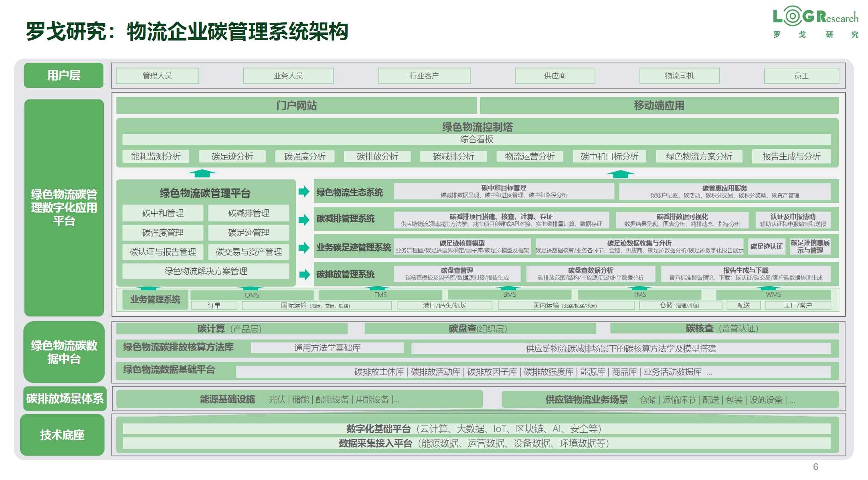The height and width of the screenshot is (480, 868).
Task: Click 绿色物流解决方案管理 module
Action: (x=206, y=271)
